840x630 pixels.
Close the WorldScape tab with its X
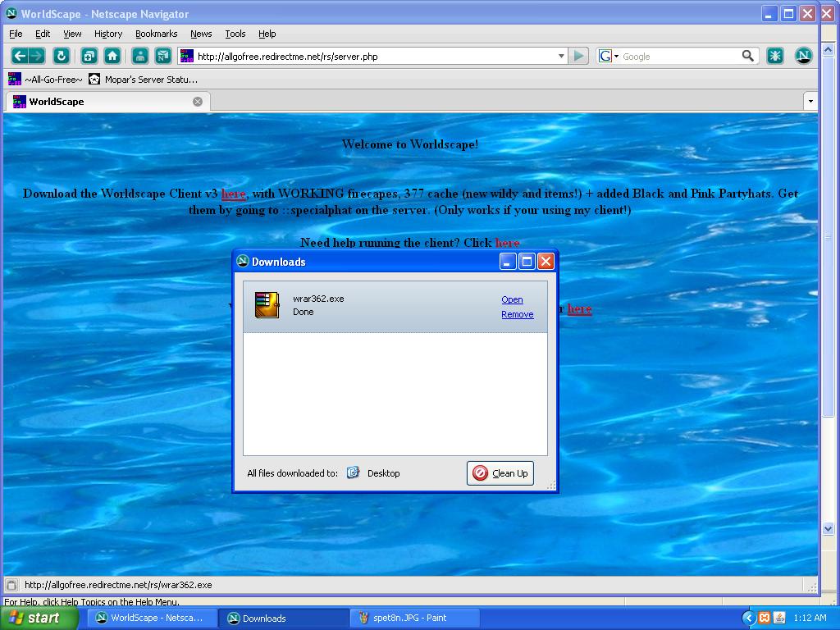[198, 102]
